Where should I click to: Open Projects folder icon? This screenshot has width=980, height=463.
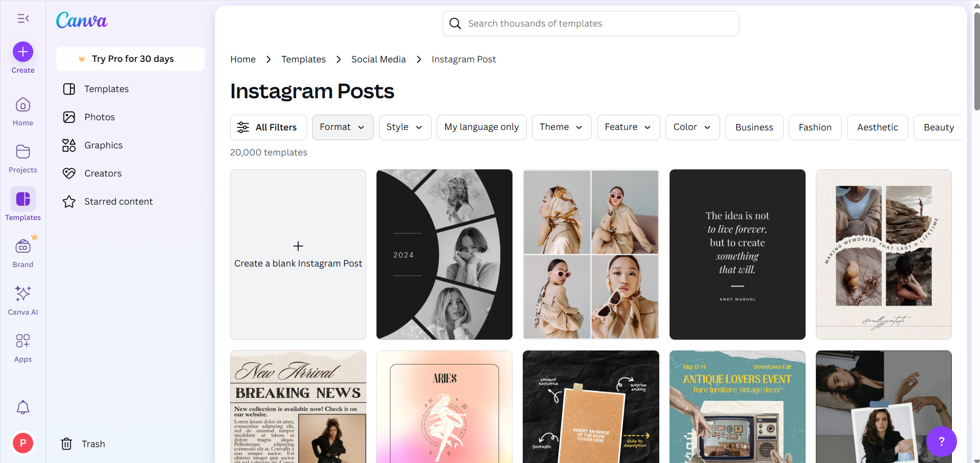coord(23,152)
